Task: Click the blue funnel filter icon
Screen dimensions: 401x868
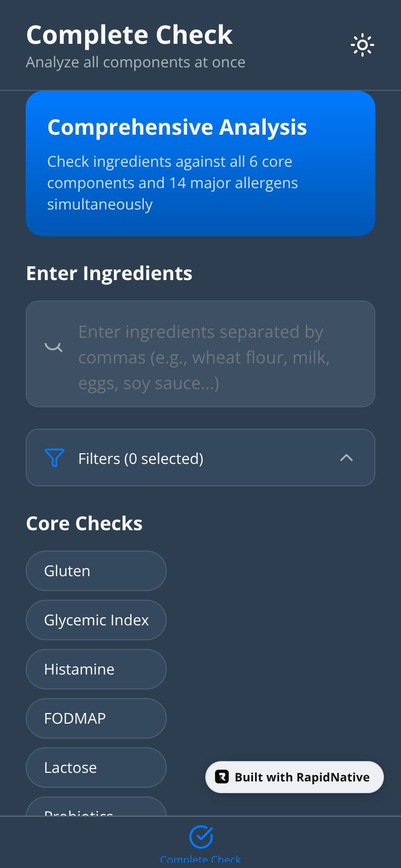Action: [x=55, y=458]
